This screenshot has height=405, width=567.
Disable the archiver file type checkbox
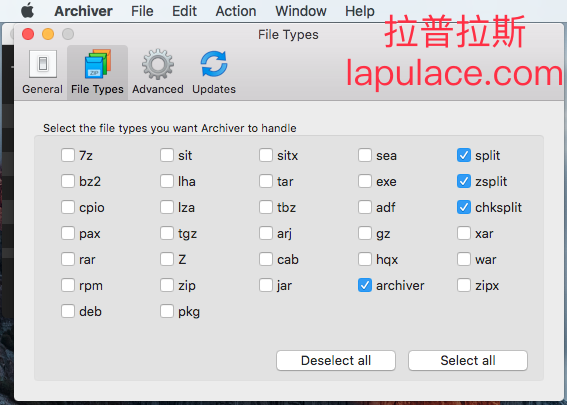coord(364,285)
